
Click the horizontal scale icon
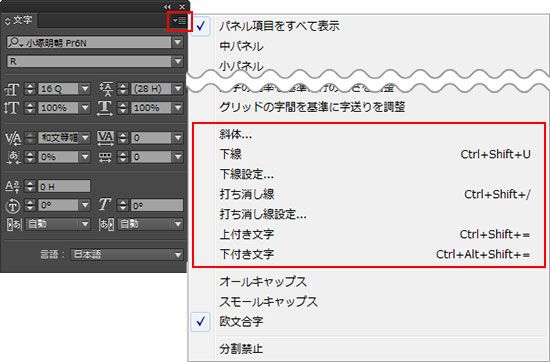point(105,108)
